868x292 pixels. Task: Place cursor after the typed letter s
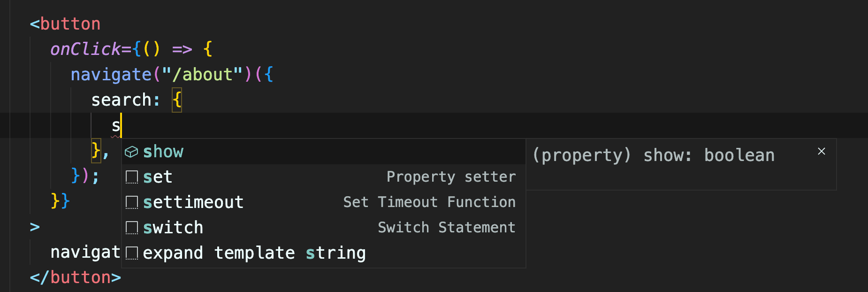[x=121, y=126]
